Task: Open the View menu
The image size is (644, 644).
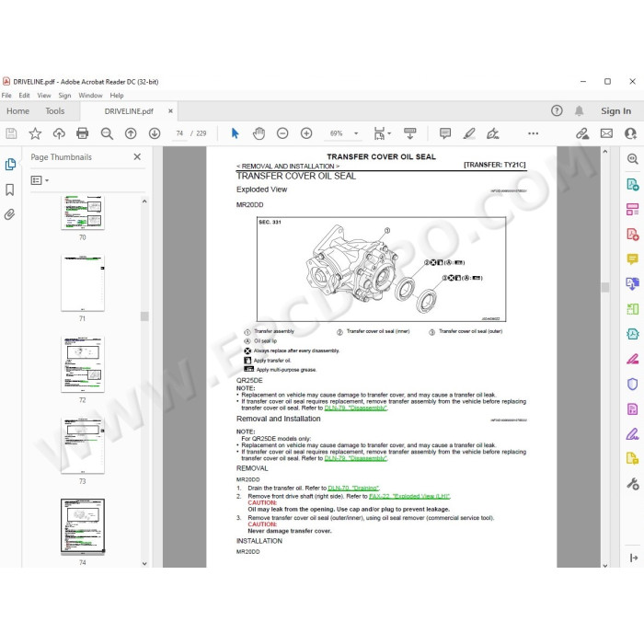Action: click(x=44, y=96)
